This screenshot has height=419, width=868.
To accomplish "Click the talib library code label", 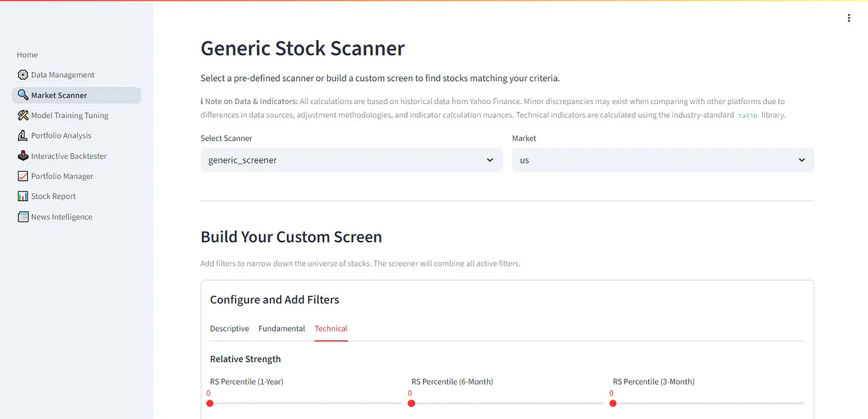I will pos(749,115).
